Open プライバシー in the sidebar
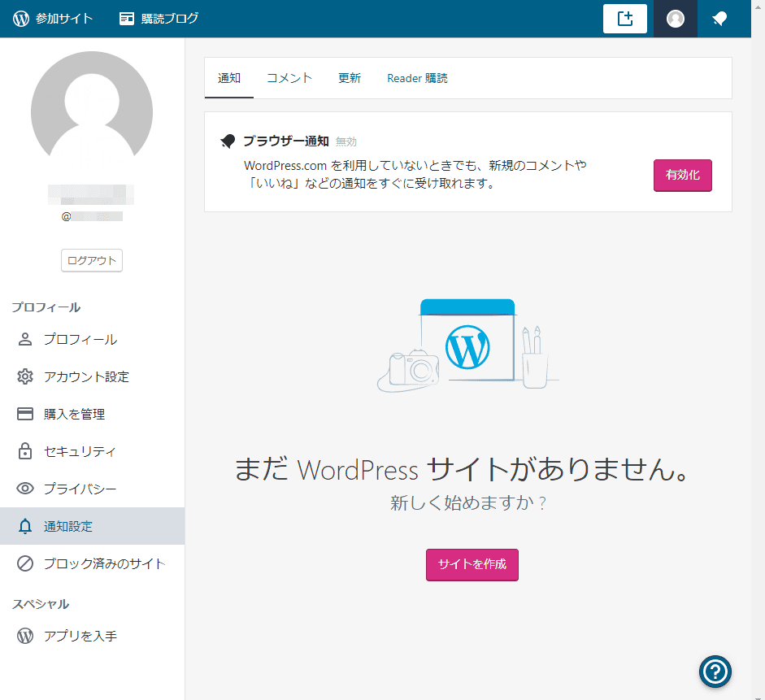Viewport: 765px width, 700px height. (x=92, y=489)
